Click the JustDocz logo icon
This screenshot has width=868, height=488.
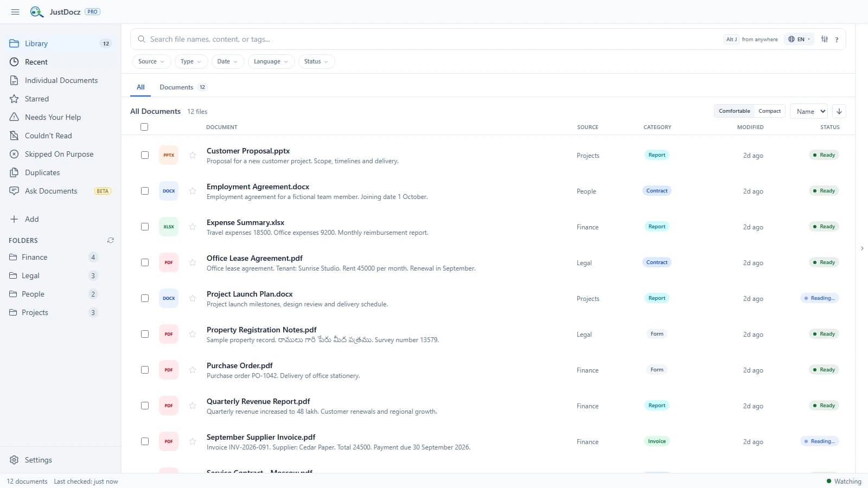[x=37, y=11]
